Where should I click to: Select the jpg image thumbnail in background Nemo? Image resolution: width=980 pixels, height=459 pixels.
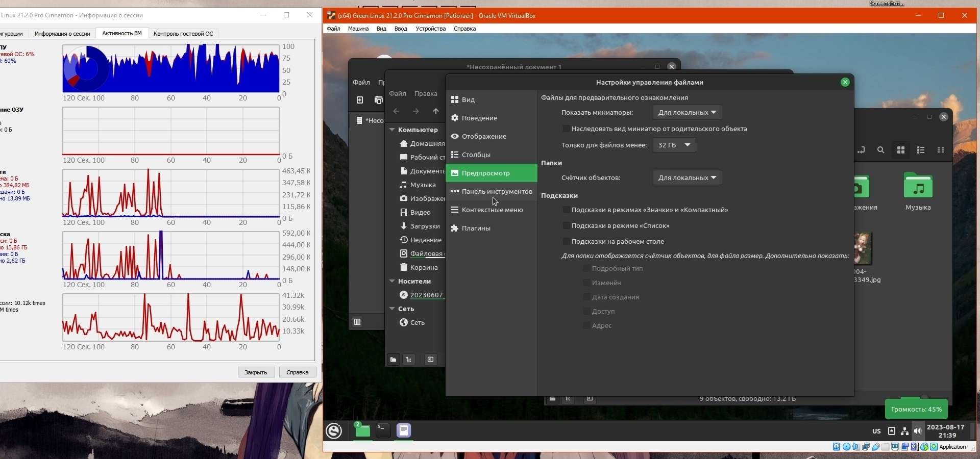click(x=863, y=248)
